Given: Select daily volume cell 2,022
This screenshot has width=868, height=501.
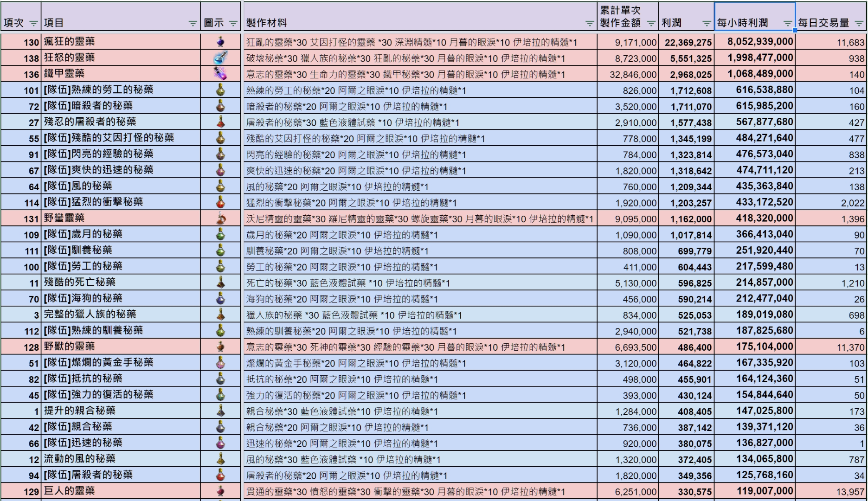Looking at the screenshot, I should coord(831,202).
